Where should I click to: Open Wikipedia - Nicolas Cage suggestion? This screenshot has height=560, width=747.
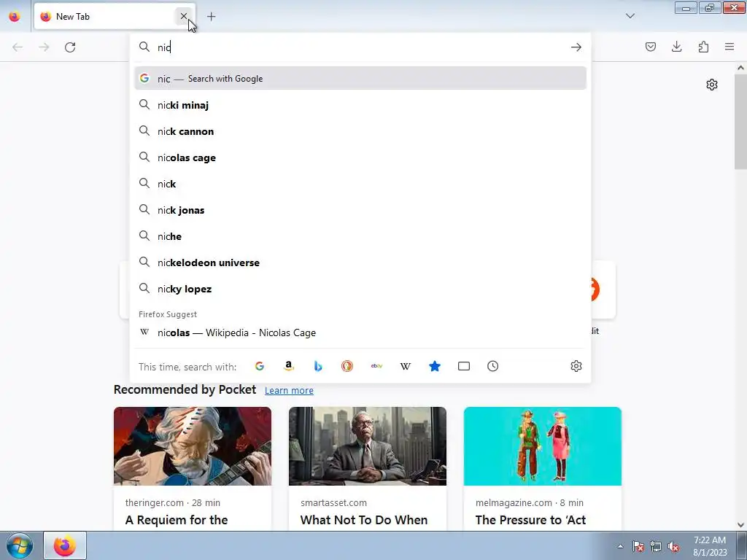click(x=360, y=332)
